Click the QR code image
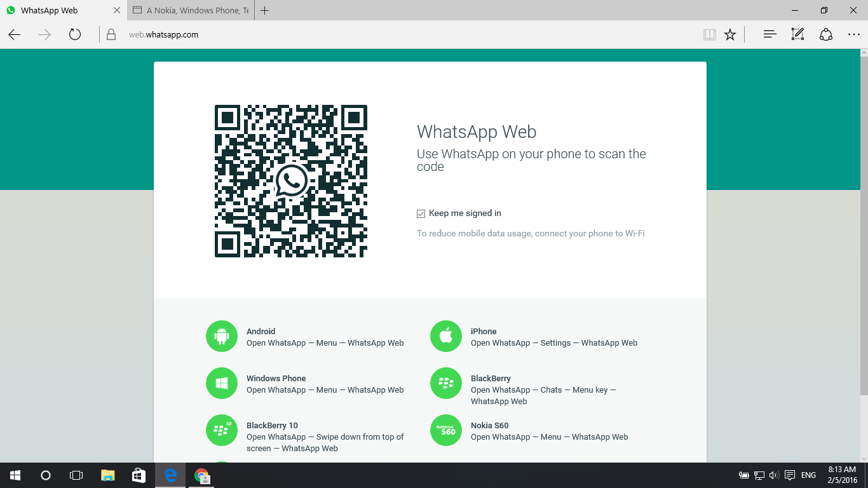Image resolution: width=868 pixels, height=488 pixels. pyautogui.click(x=291, y=181)
